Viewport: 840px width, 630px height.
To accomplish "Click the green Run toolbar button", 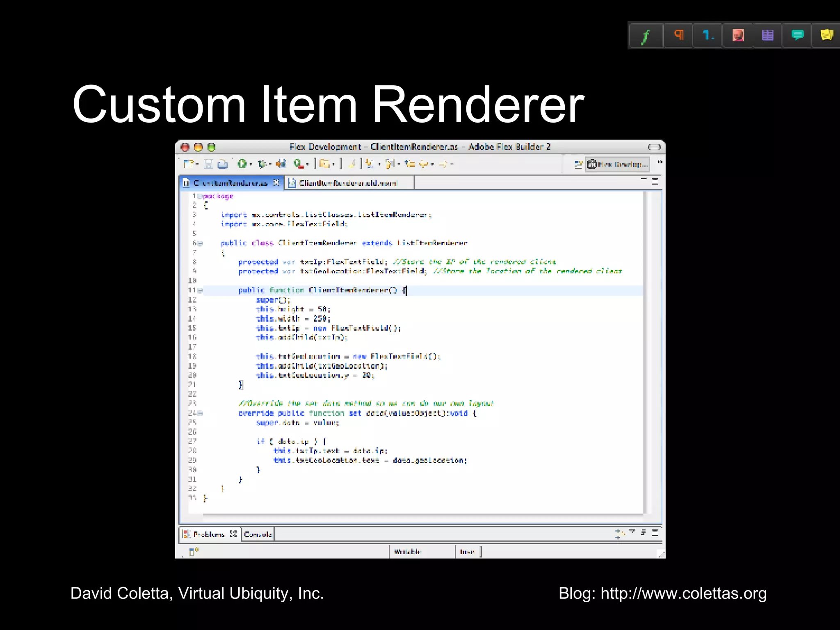I will [242, 164].
